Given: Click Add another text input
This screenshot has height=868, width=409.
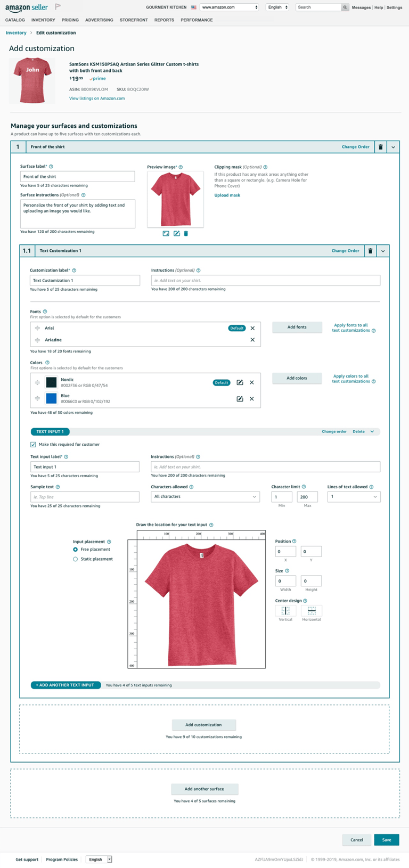Looking at the screenshot, I should [66, 685].
